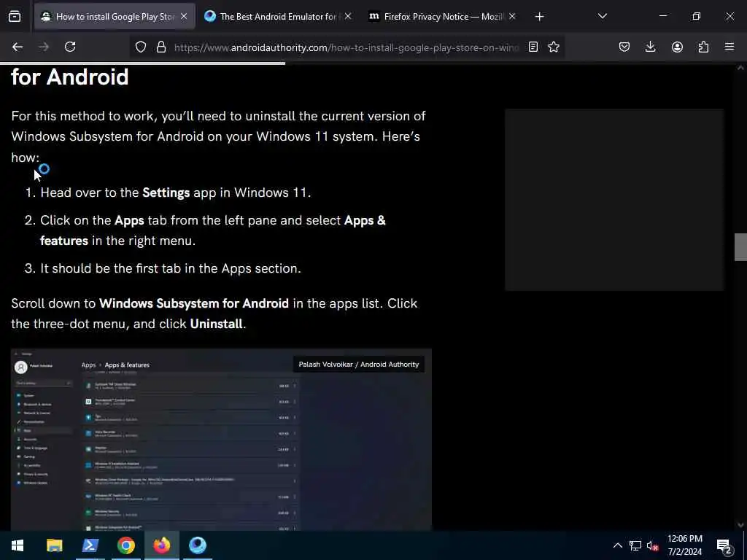This screenshot has width=747, height=560.
Task: Close the Best Android Emulator tab
Action: (x=348, y=17)
